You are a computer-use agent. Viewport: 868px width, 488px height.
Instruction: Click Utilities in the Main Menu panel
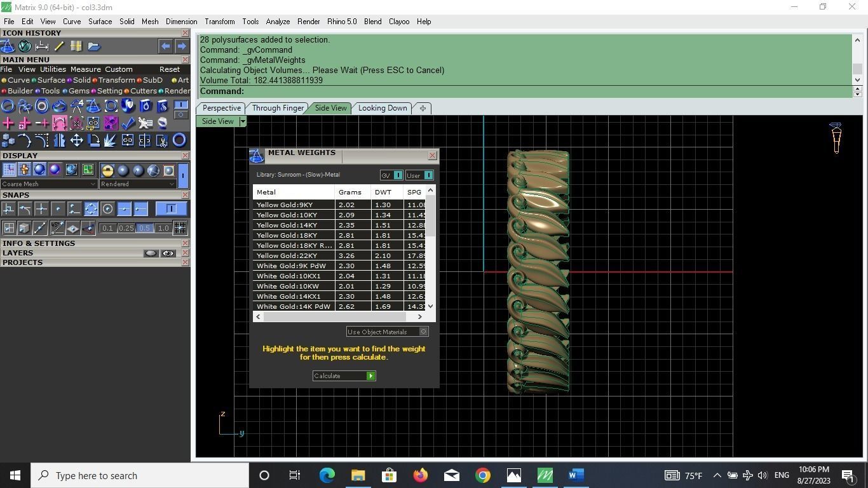53,69
